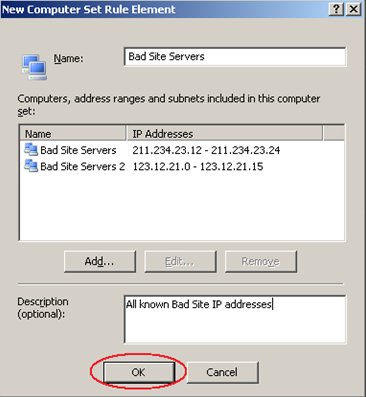366x397 pixels.
Task: Click into the Description text box
Action: 235,319
